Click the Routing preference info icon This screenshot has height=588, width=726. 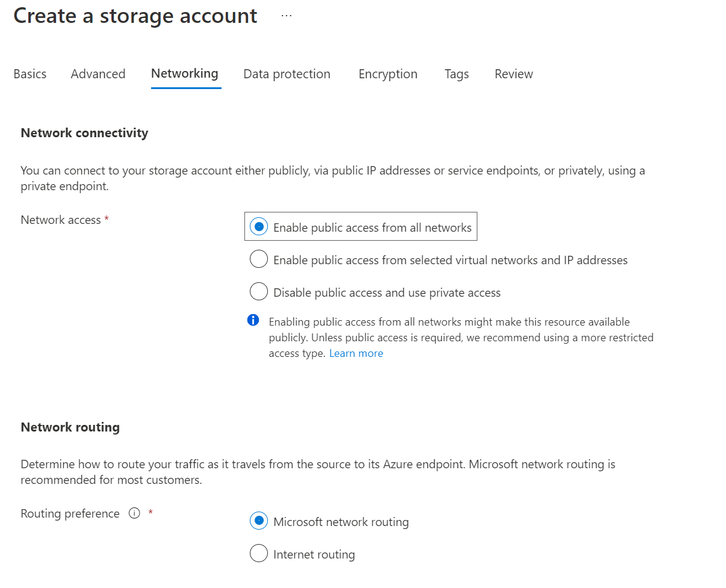(134, 513)
